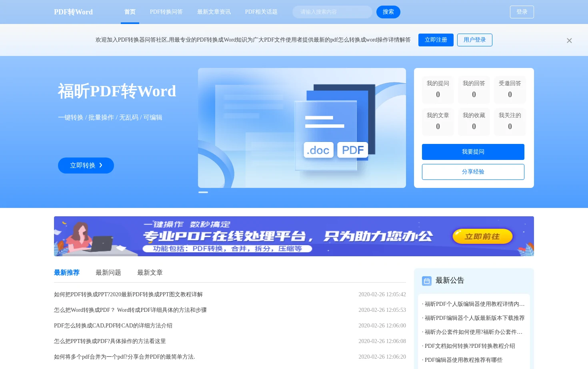Click the 最新公告 panel heading
This screenshot has width=588, height=369.
click(450, 281)
